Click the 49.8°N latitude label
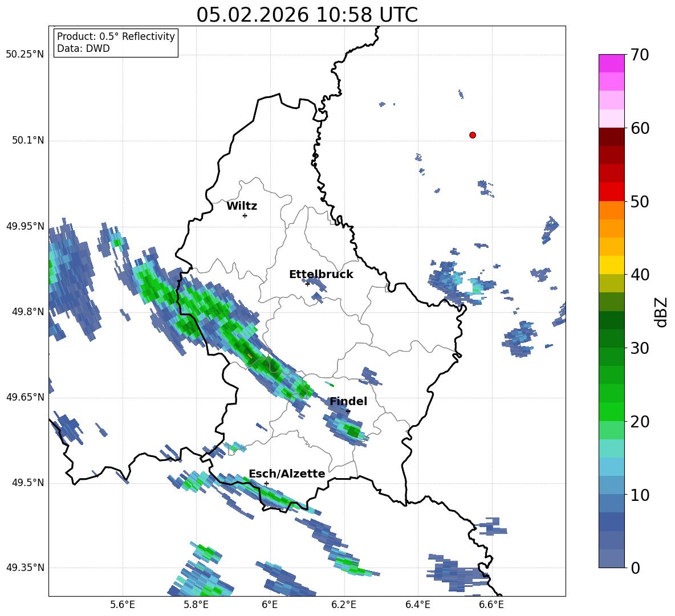 click(x=28, y=312)
